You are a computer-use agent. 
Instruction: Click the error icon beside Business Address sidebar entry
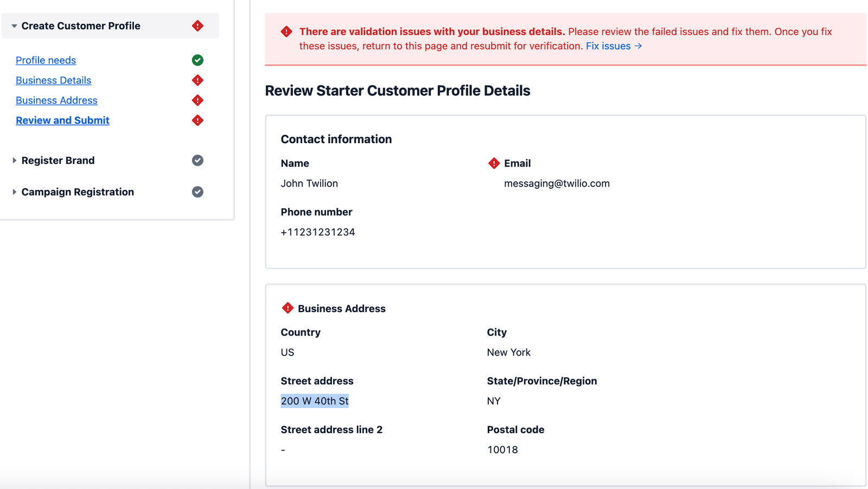197,100
